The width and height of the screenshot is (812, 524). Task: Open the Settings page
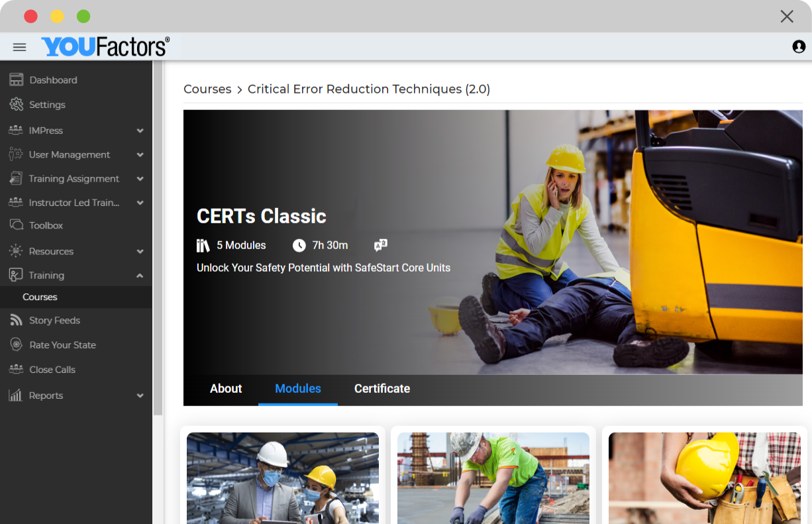pyautogui.click(x=47, y=104)
